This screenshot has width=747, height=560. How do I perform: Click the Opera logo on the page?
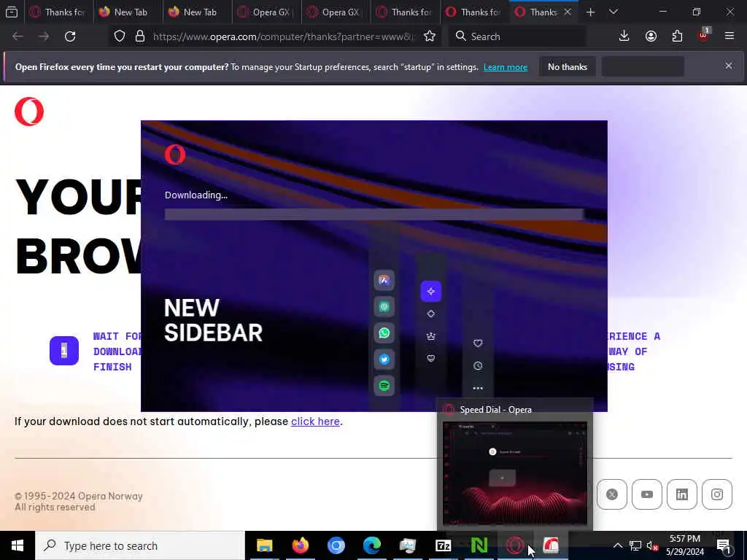(x=29, y=112)
